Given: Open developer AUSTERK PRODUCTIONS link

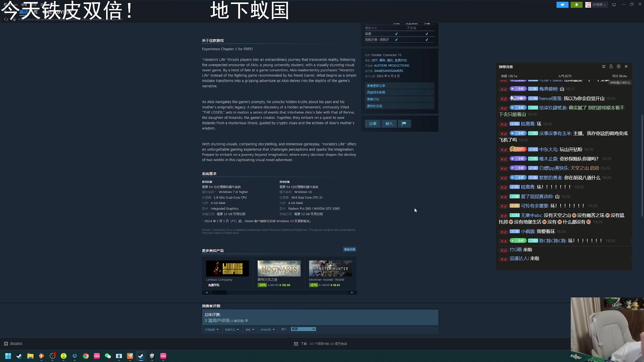Looking at the screenshot, I should [x=391, y=66].
